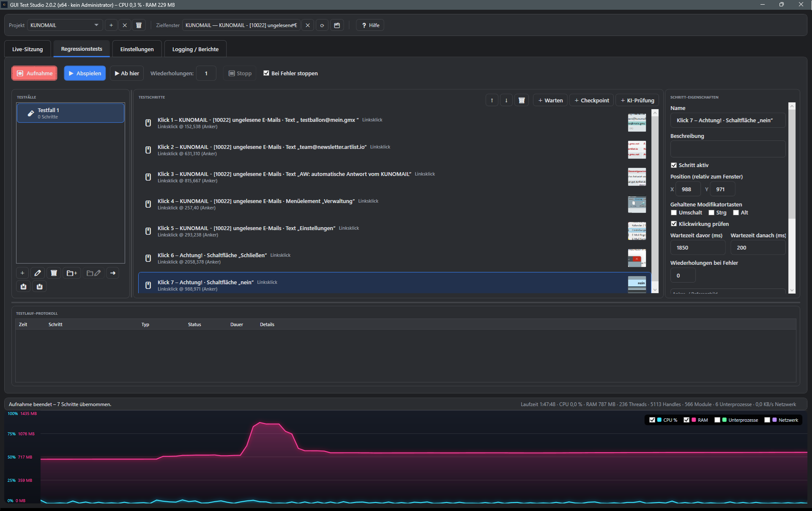Click the Wiederholungen count field

point(207,73)
